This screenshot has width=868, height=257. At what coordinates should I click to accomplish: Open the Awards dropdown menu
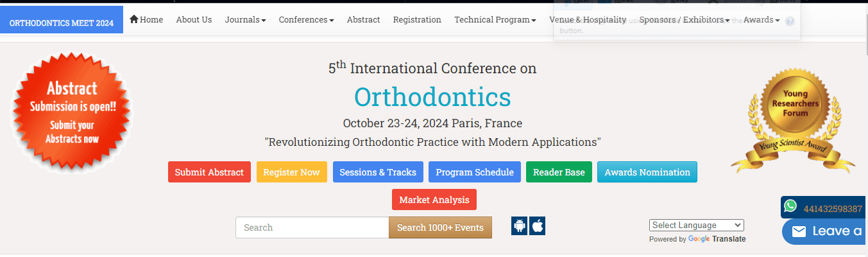click(762, 20)
